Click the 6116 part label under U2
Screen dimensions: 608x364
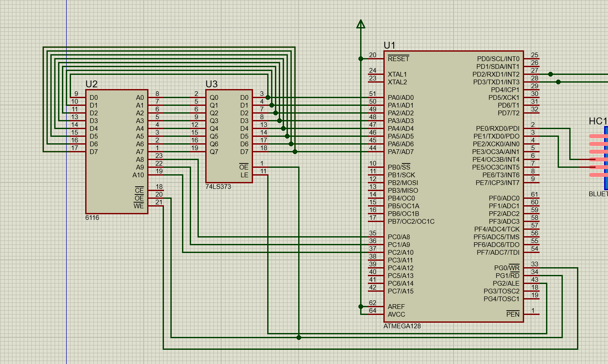[x=92, y=218]
